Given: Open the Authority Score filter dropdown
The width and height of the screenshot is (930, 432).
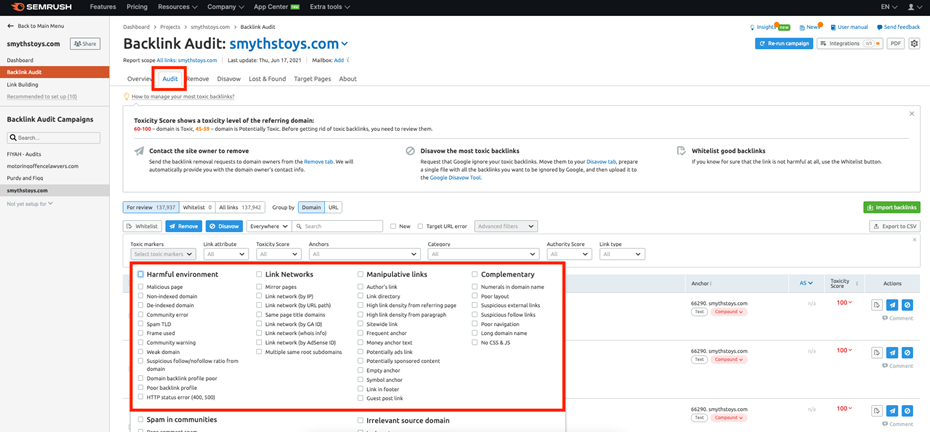Looking at the screenshot, I should pos(569,254).
